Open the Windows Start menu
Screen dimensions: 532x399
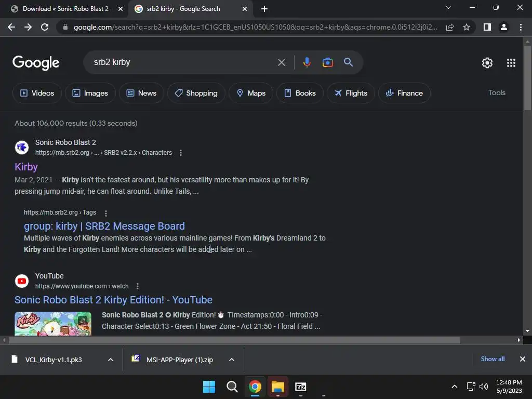(x=209, y=387)
